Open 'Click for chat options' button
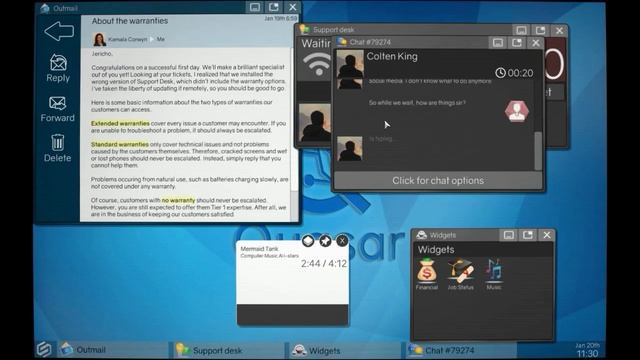Screen dimensions: 640x360 pos(438,180)
